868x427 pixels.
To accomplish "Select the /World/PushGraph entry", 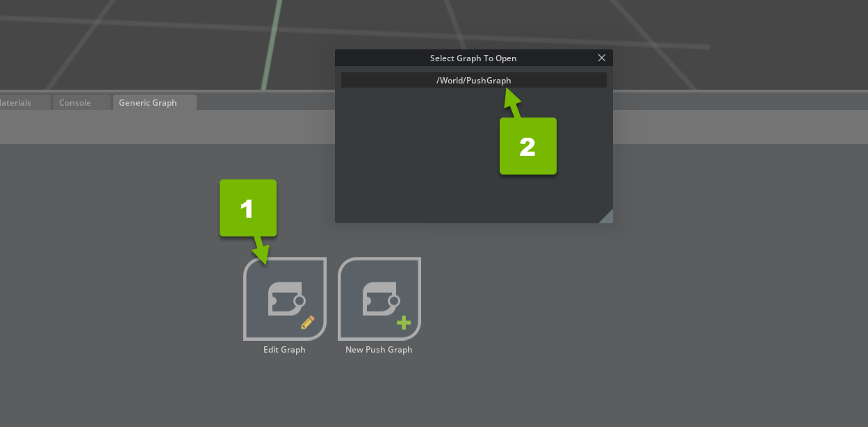I will [x=473, y=81].
